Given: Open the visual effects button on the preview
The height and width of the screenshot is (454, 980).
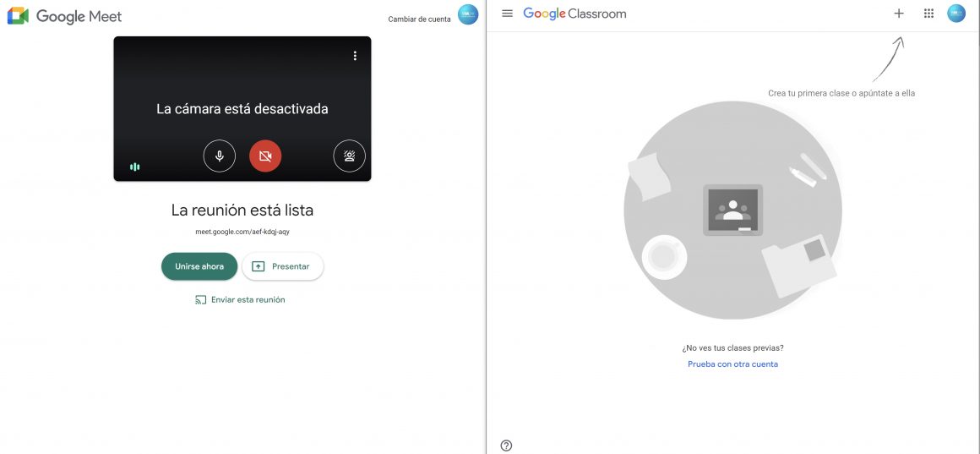Looking at the screenshot, I should tap(350, 156).
